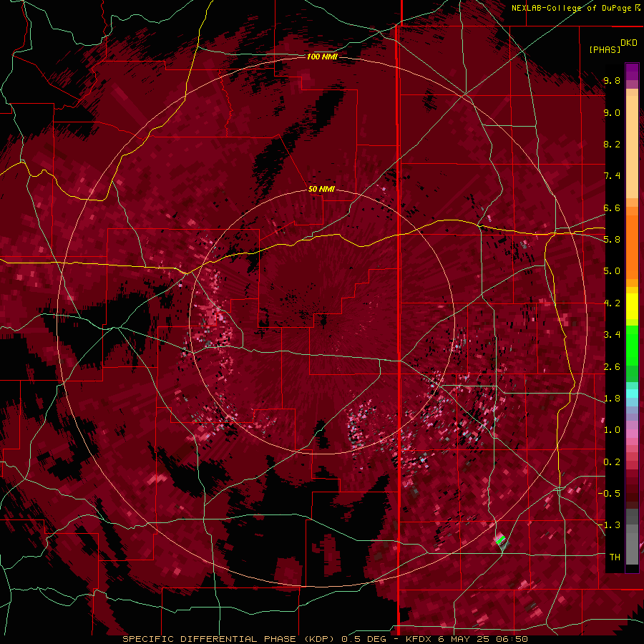Screen dimensions: 644x644
Task: Click the 100 NMI range ring label
Action: click(322, 57)
